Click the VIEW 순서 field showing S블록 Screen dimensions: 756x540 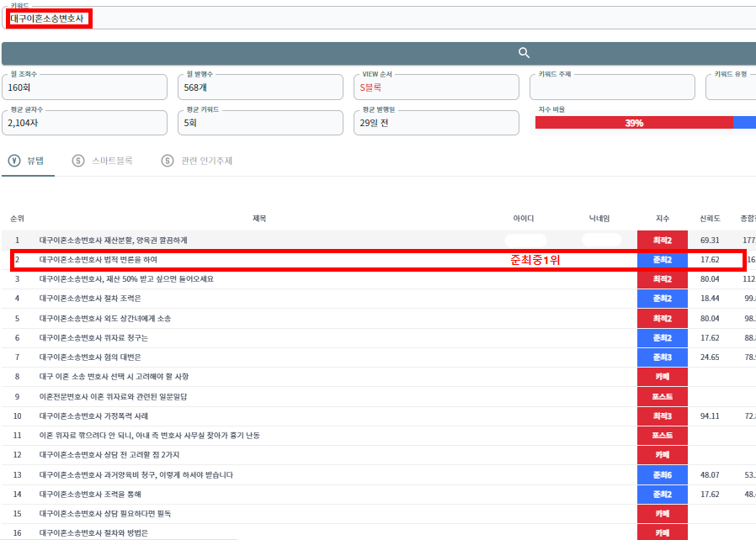tap(436, 87)
